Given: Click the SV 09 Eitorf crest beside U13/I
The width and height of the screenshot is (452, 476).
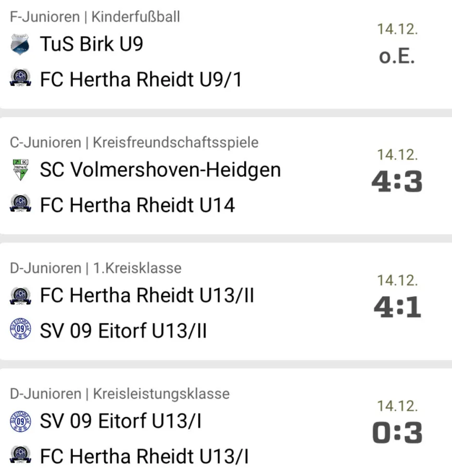Looking at the screenshot, I should click(20, 421).
